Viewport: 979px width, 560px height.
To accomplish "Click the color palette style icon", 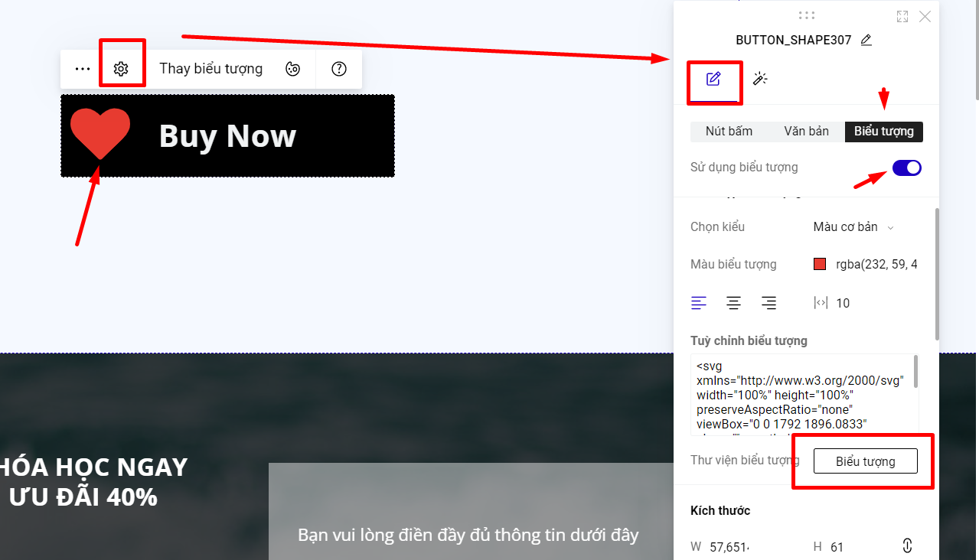I will point(292,69).
